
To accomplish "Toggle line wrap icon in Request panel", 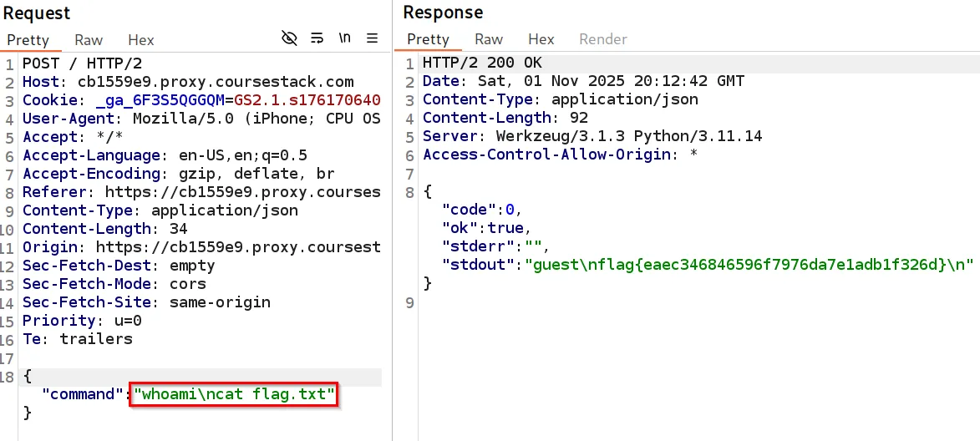I will point(317,38).
